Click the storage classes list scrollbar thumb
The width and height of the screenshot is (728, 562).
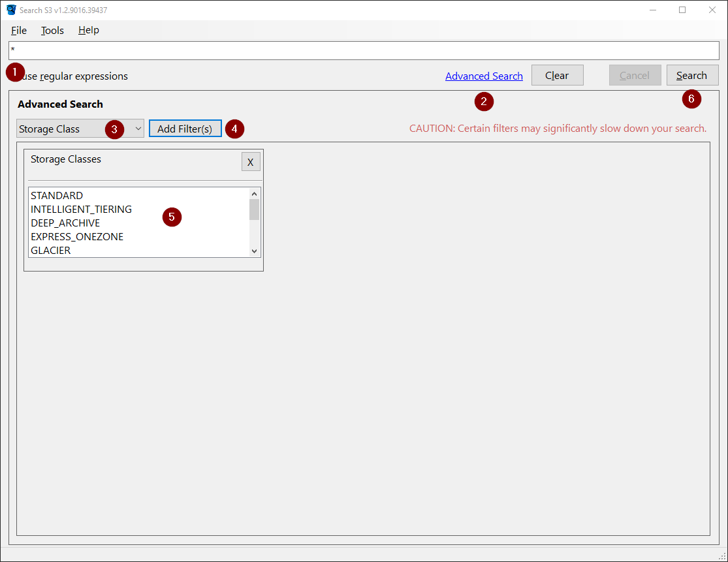coord(255,210)
